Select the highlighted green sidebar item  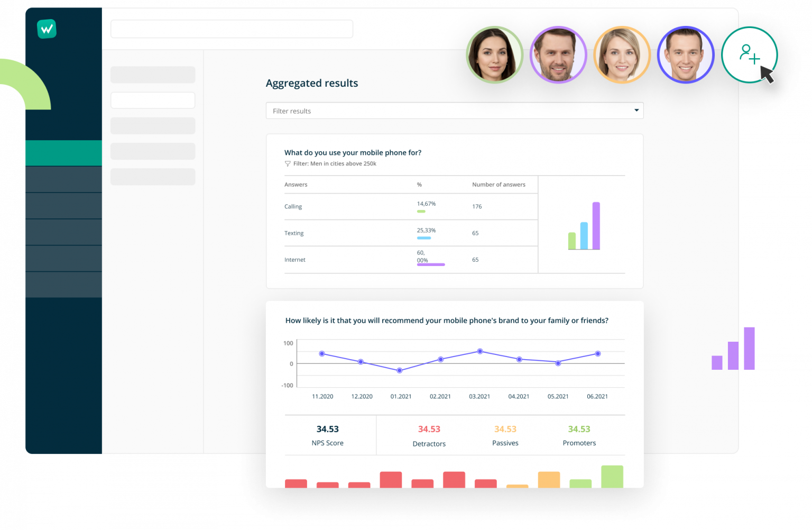click(63, 153)
